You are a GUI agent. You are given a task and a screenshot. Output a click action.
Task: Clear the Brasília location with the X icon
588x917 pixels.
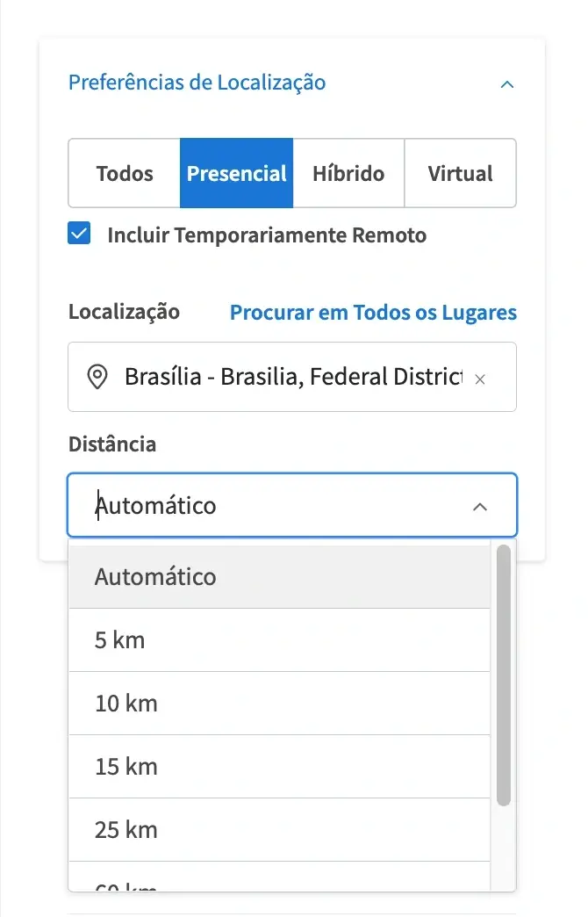pyautogui.click(x=480, y=379)
